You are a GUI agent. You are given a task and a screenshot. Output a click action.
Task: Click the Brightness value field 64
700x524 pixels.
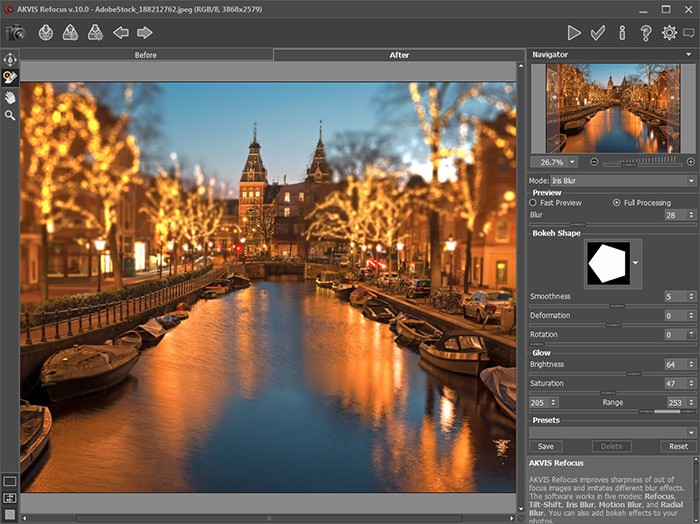[x=675, y=365]
